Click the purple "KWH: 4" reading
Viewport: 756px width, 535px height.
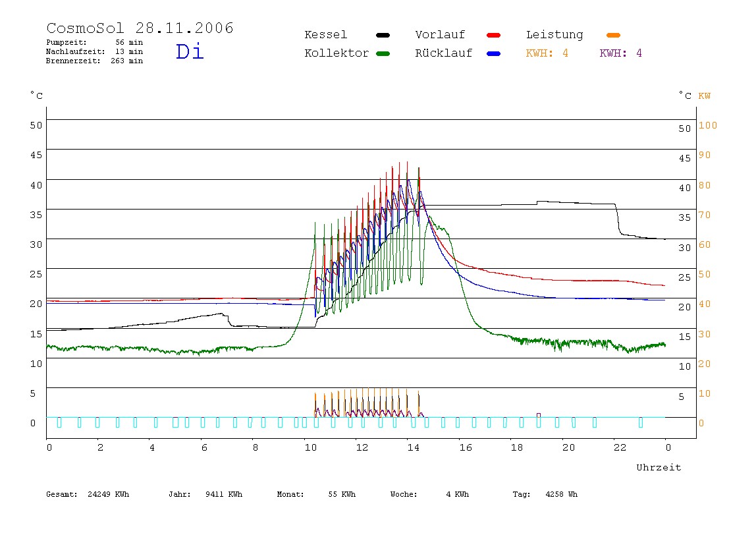(x=620, y=53)
